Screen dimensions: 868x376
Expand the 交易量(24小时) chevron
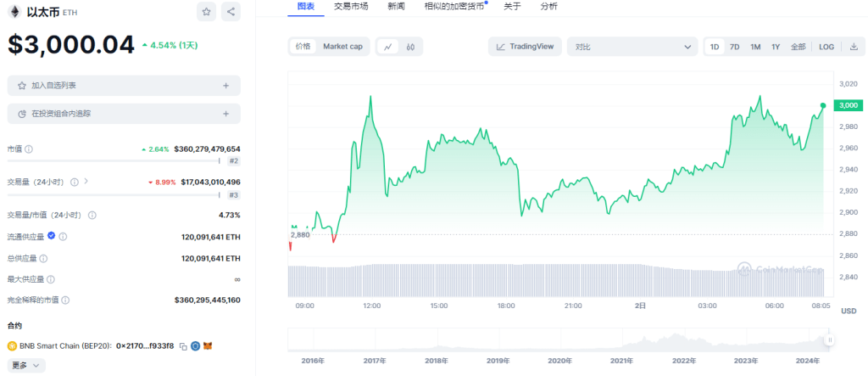(x=86, y=182)
